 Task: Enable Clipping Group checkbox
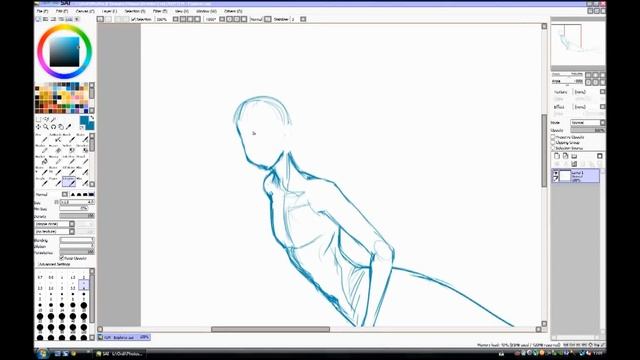(553, 142)
